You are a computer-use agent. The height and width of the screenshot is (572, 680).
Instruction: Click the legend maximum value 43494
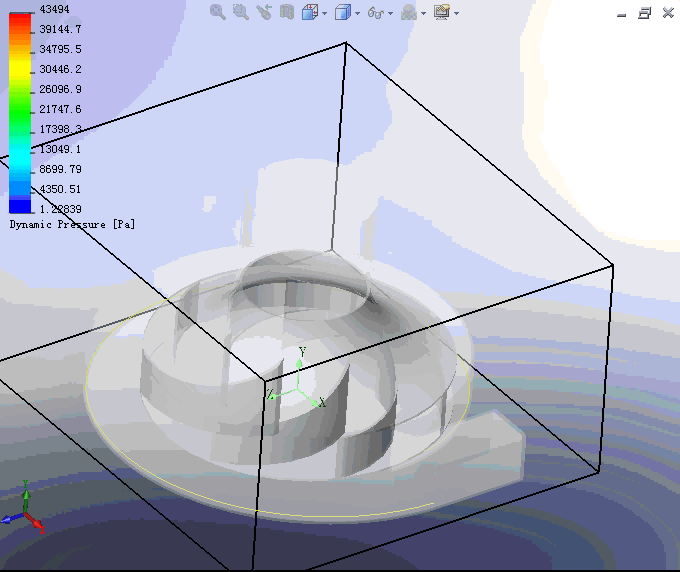54,9
